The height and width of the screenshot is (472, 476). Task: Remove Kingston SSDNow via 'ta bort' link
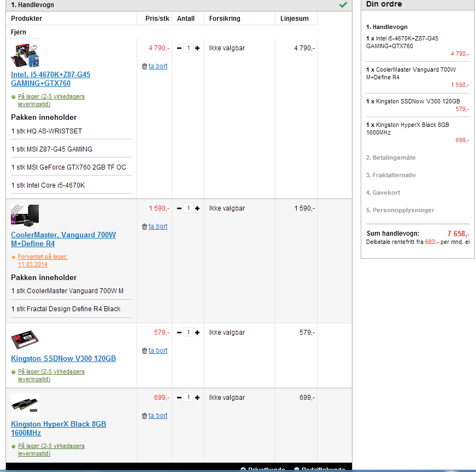pyautogui.click(x=158, y=351)
